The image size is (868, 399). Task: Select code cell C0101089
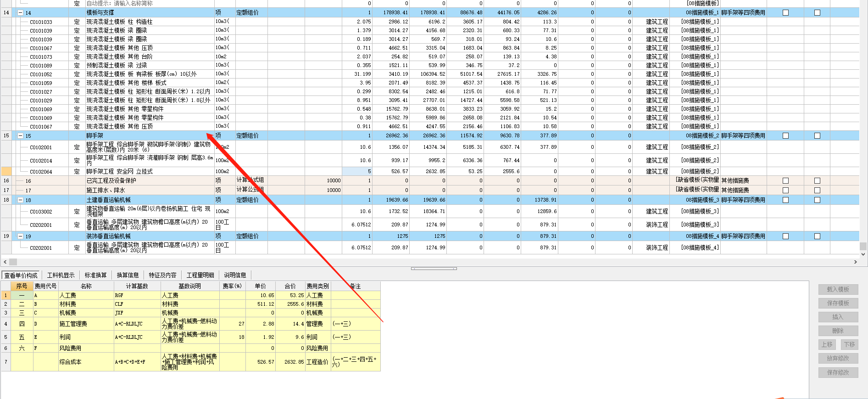point(41,66)
